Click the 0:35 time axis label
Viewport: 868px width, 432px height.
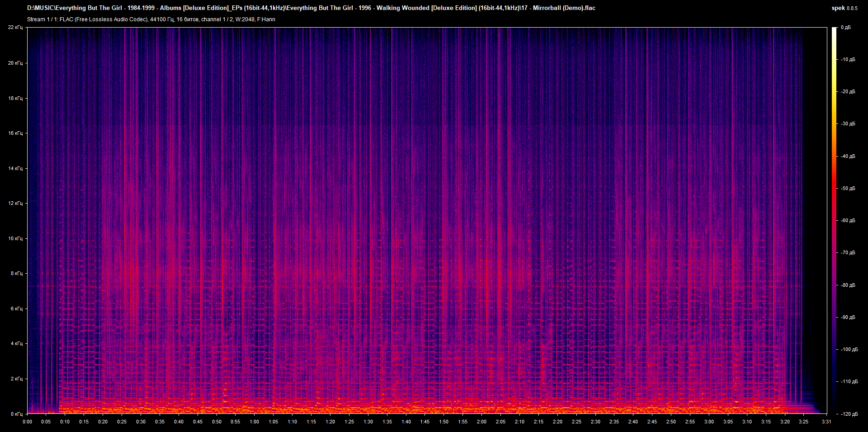point(160,422)
